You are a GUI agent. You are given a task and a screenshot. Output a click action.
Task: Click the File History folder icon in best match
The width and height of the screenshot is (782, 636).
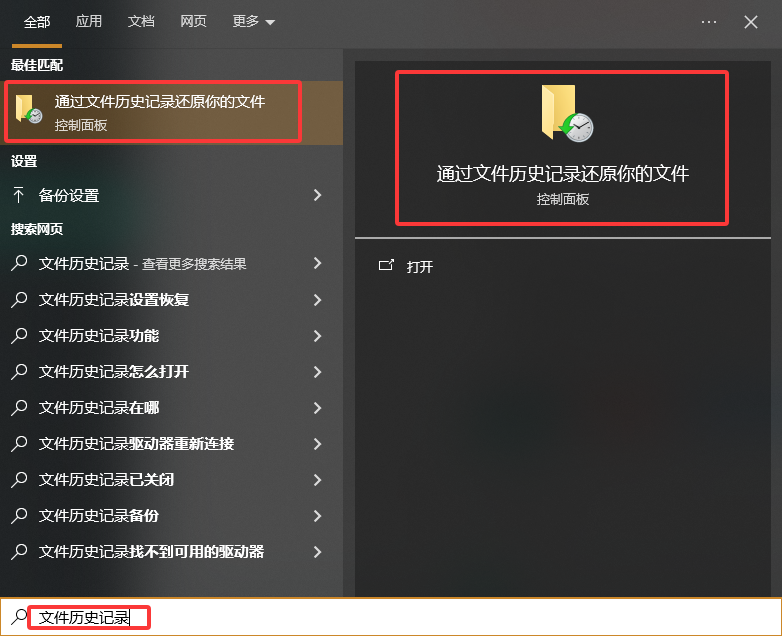[28, 109]
